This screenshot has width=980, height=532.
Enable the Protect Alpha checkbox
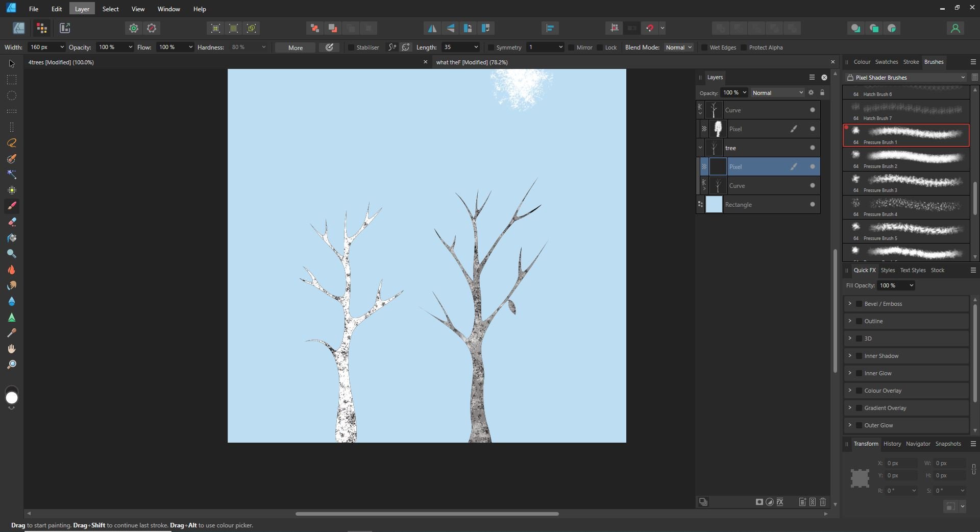tap(744, 47)
